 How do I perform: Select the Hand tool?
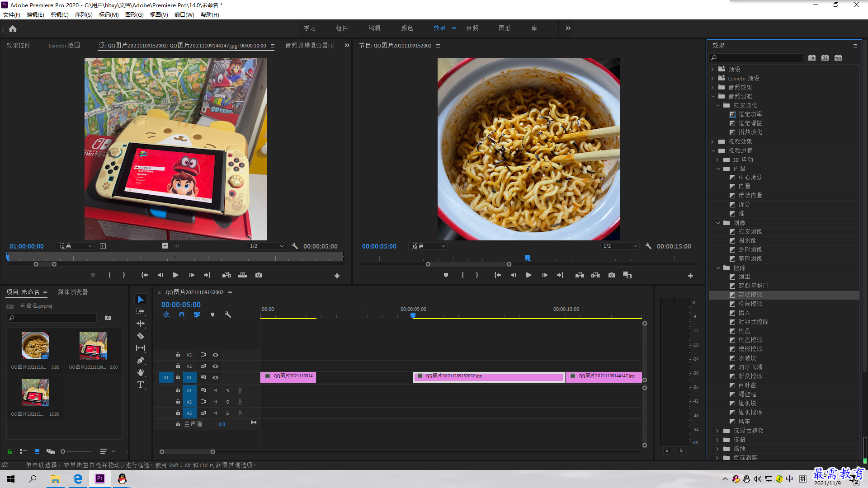tap(141, 372)
